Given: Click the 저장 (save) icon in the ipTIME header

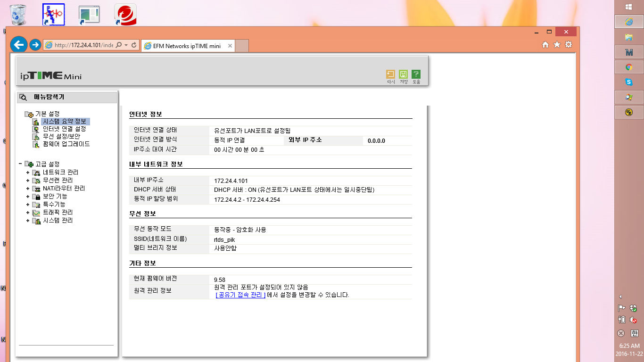Looking at the screenshot, I should 403,74.
